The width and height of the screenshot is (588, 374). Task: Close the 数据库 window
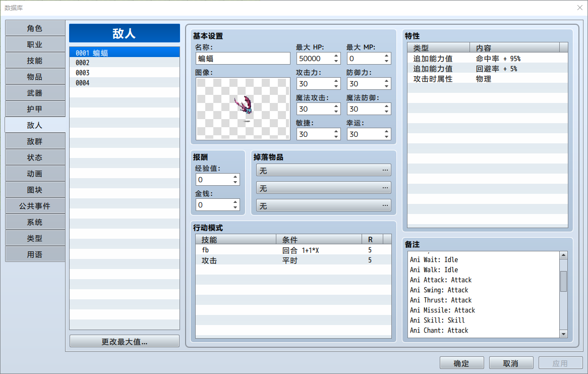(579, 8)
